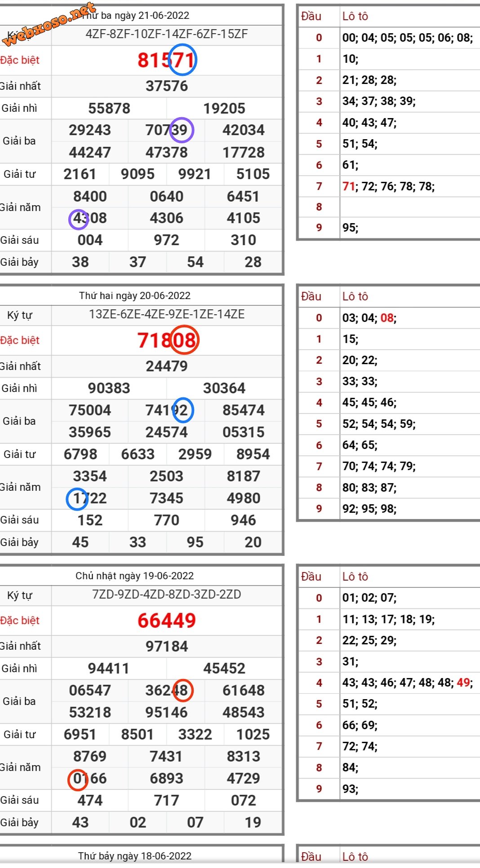The height and width of the screenshot is (868, 480).
Task: Select the header "Chủ nhật ngày 19-06-2022"
Action: 135,576
